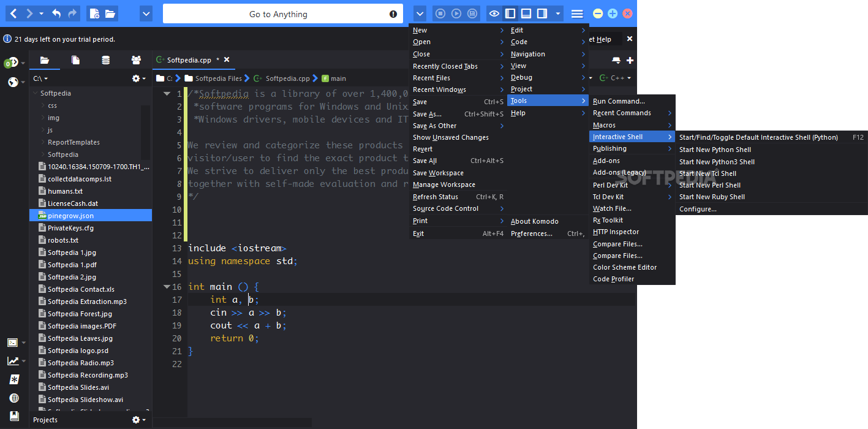Close the Softpedia.cpp editor tab
The height and width of the screenshot is (429, 868).
(x=227, y=60)
